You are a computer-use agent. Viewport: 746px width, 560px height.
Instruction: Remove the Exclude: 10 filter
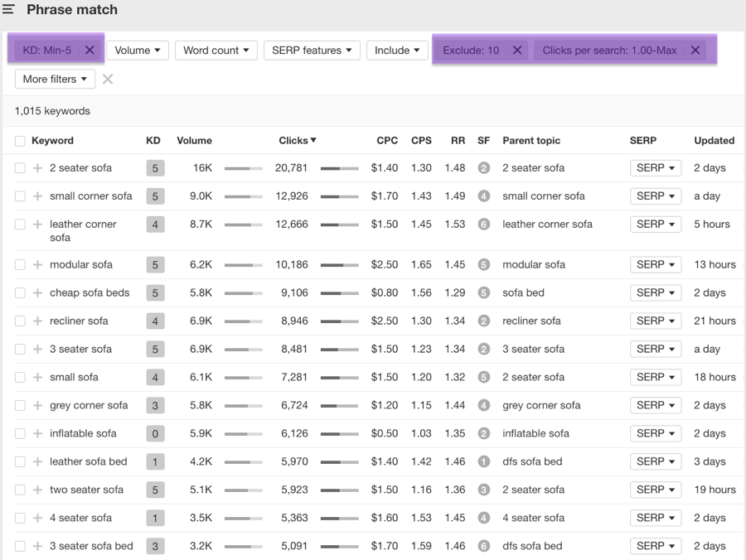pos(517,51)
